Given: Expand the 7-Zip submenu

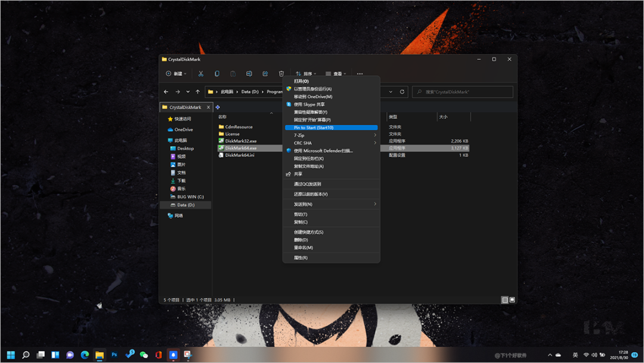Looking at the screenshot, I should click(331, 136).
